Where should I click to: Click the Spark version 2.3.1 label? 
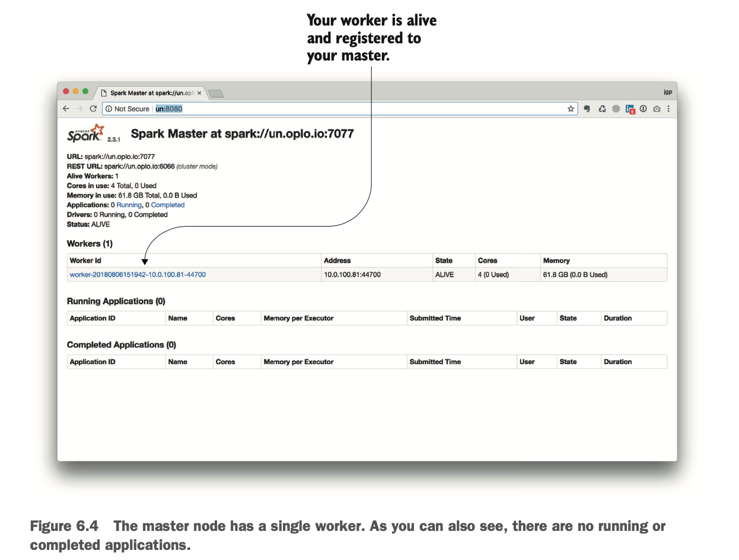(x=114, y=139)
